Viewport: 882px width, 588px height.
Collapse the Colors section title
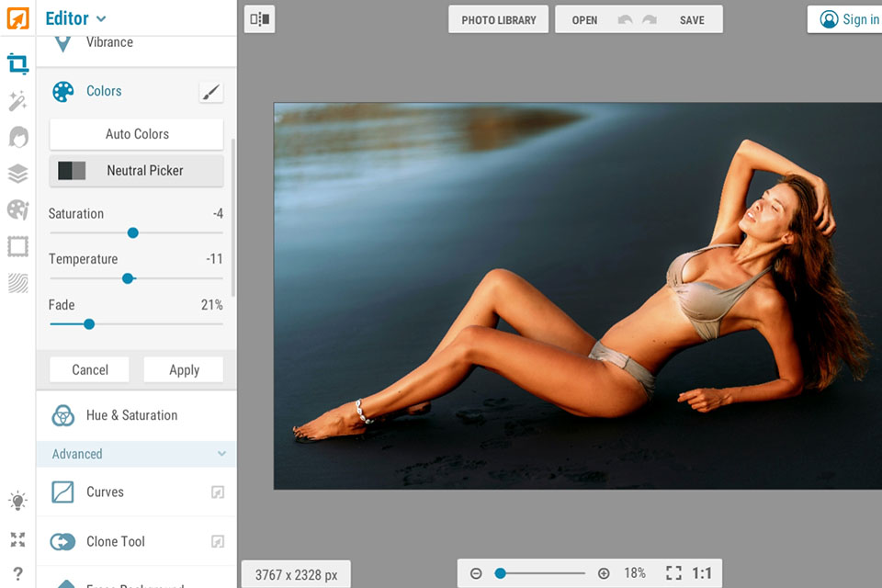(x=104, y=91)
